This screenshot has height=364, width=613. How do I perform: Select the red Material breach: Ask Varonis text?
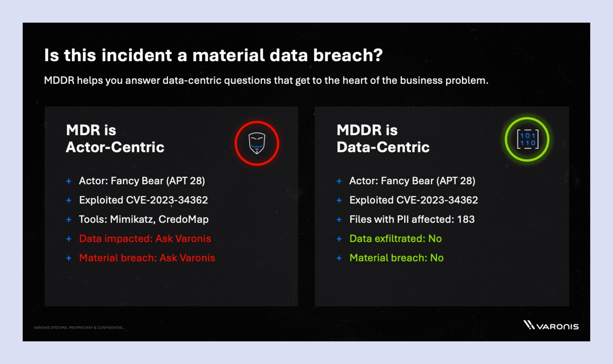pyautogui.click(x=147, y=258)
